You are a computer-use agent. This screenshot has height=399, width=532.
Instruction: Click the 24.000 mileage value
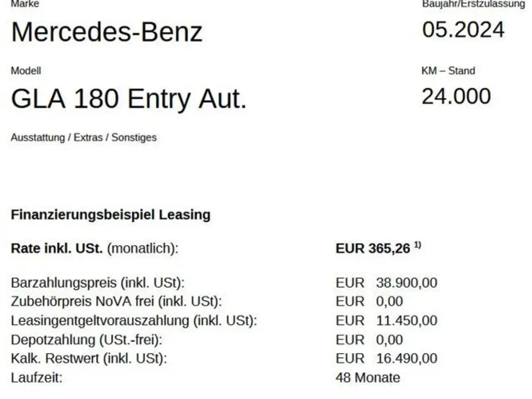pos(456,96)
